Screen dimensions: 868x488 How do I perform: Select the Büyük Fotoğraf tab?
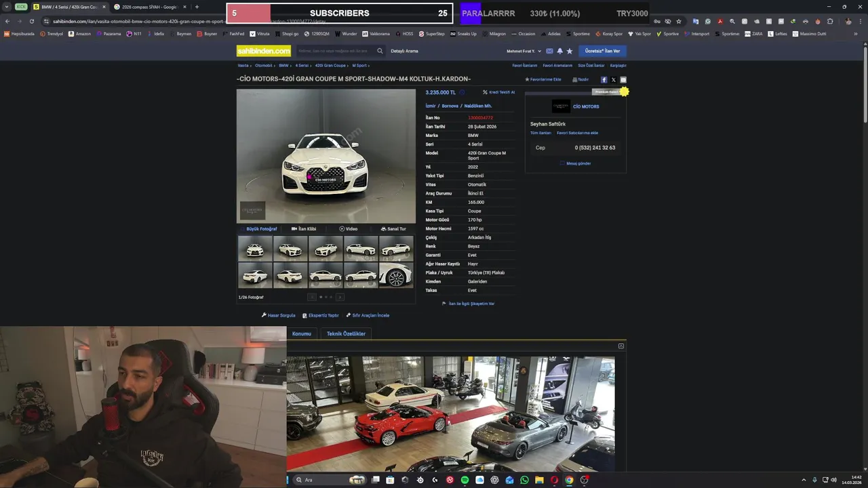click(x=258, y=229)
